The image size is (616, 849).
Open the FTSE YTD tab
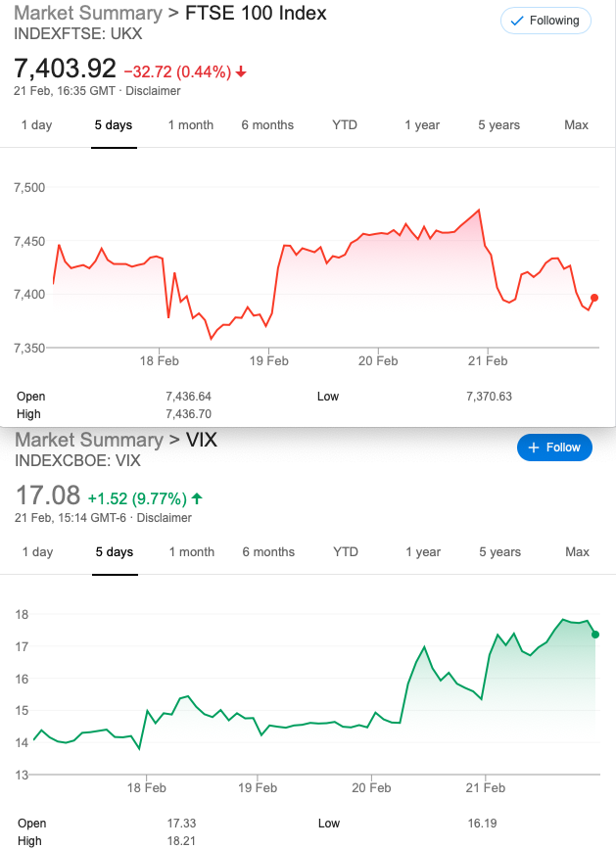pos(345,125)
